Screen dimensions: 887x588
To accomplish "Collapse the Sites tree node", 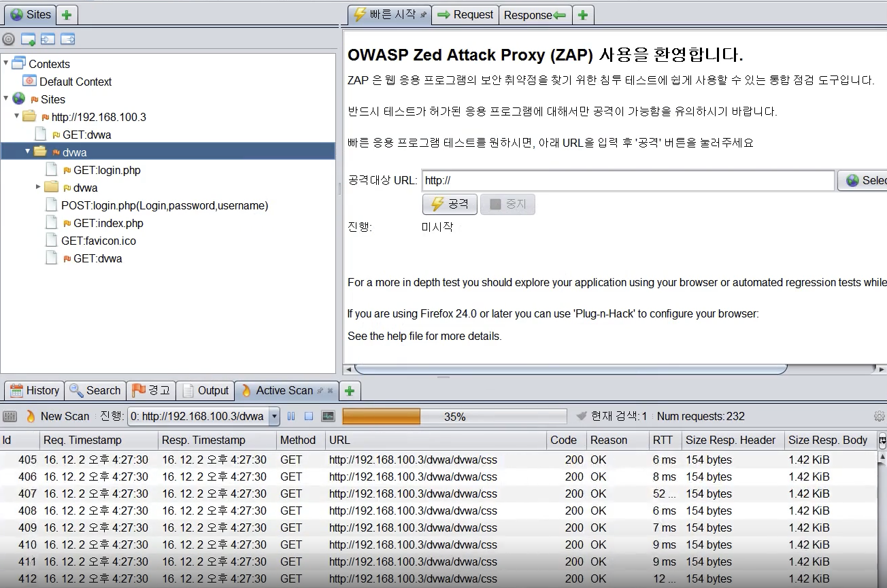I will pyautogui.click(x=6, y=98).
